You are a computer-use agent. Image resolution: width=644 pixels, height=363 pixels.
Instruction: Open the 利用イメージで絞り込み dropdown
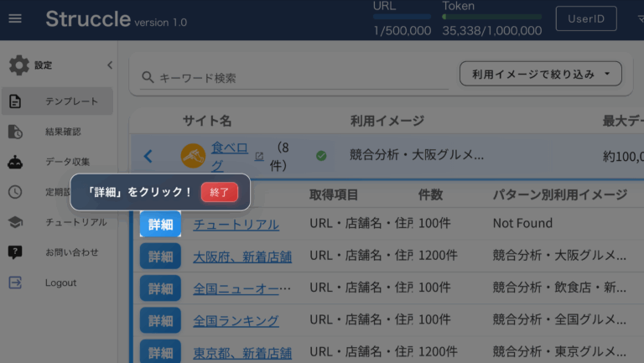[x=540, y=74]
